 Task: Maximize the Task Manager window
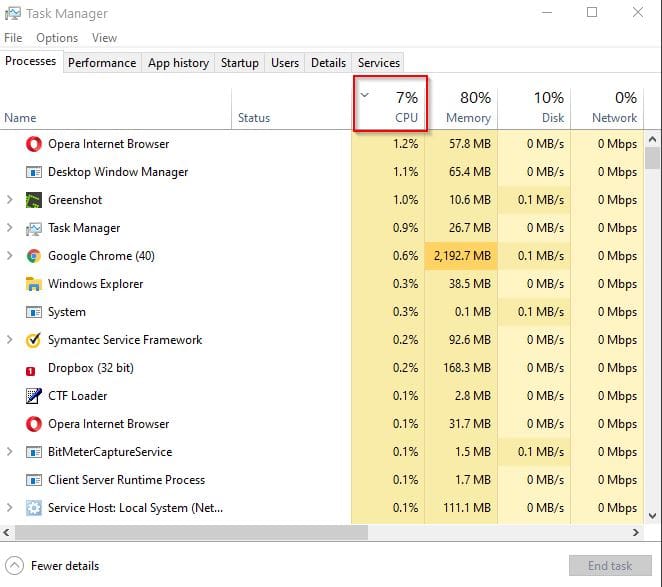tap(592, 12)
